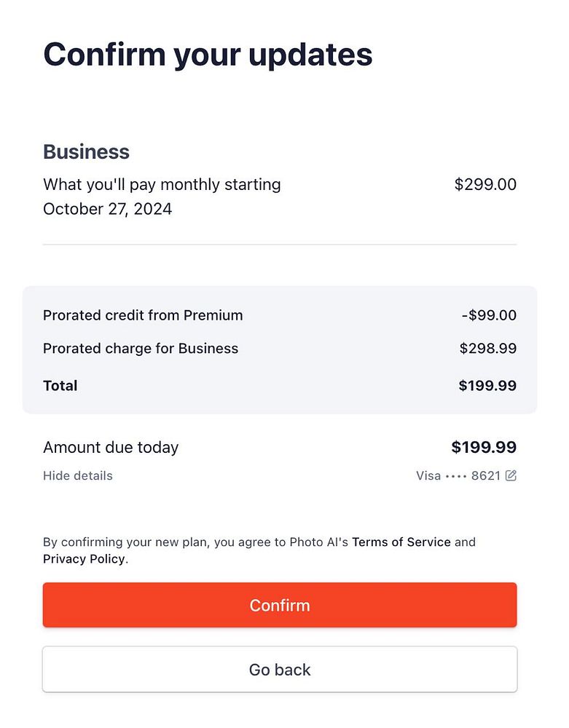
Task: Click the bold Total label
Action: [60, 386]
